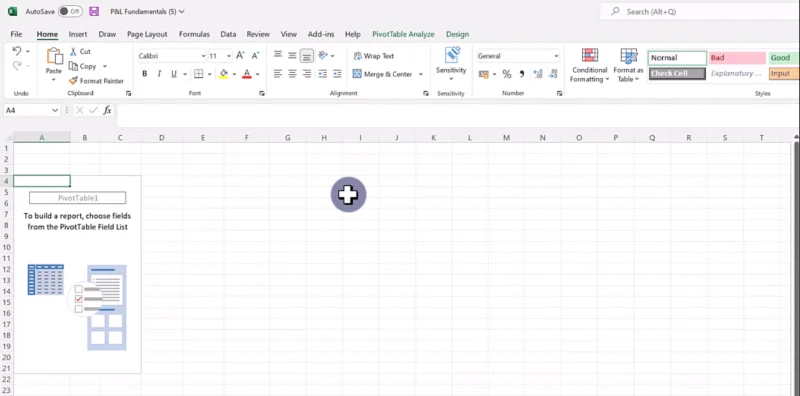Decrease the indent
The height and width of the screenshot is (396, 800).
tap(322, 74)
